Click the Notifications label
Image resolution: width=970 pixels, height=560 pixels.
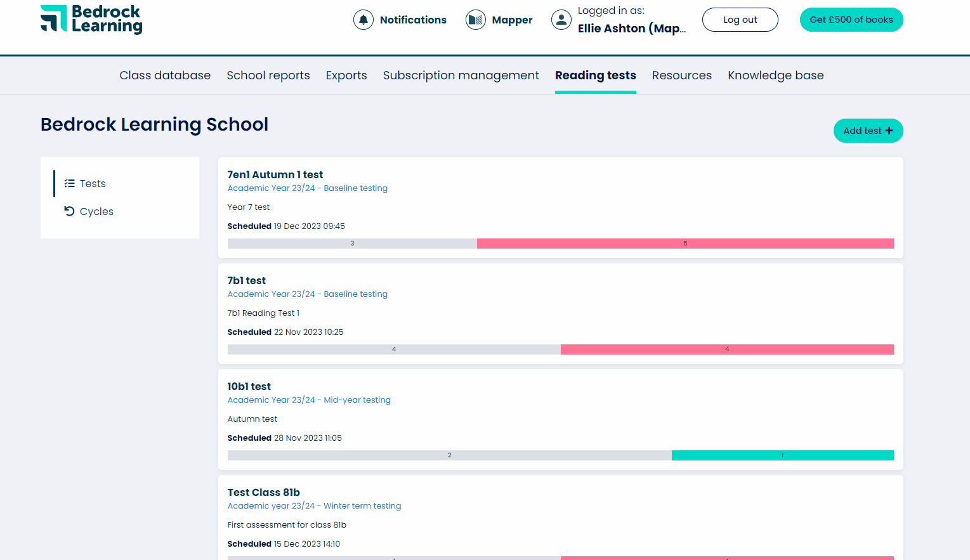pyautogui.click(x=413, y=20)
